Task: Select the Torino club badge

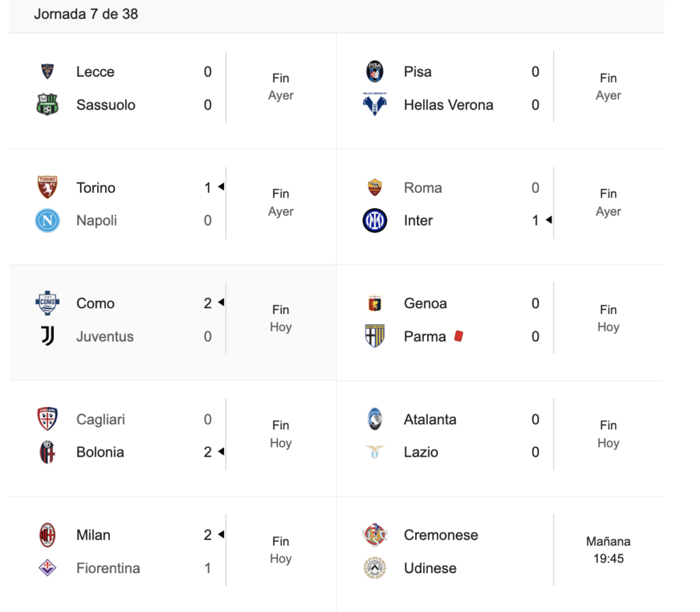Action: [47, 187]
